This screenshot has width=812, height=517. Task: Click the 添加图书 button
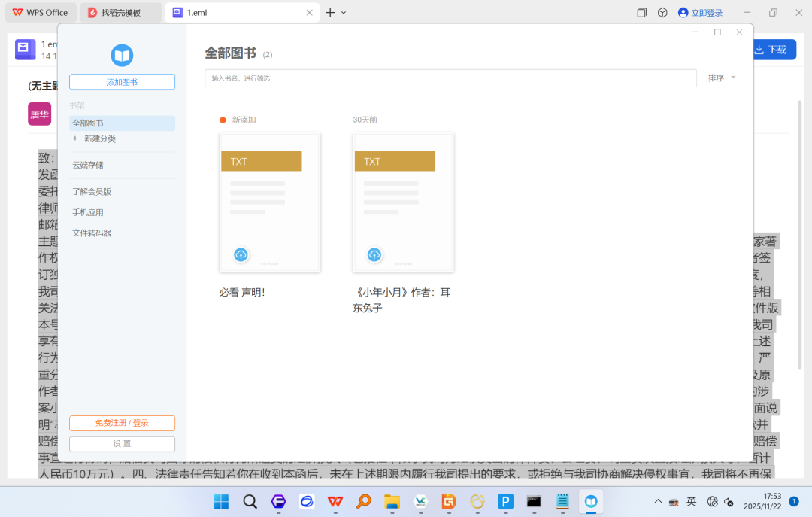[123, 82]
